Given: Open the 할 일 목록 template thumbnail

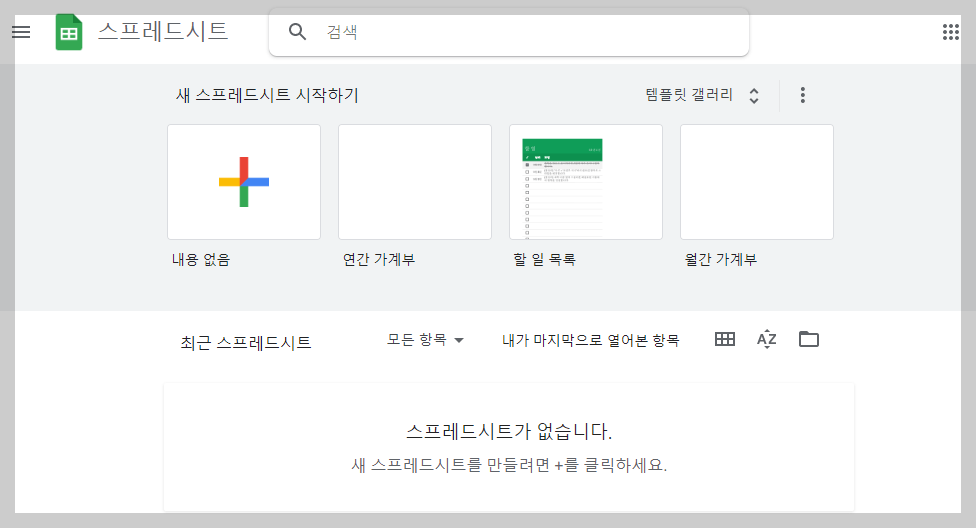Looking at the screenshot, I should pos(586,182).
